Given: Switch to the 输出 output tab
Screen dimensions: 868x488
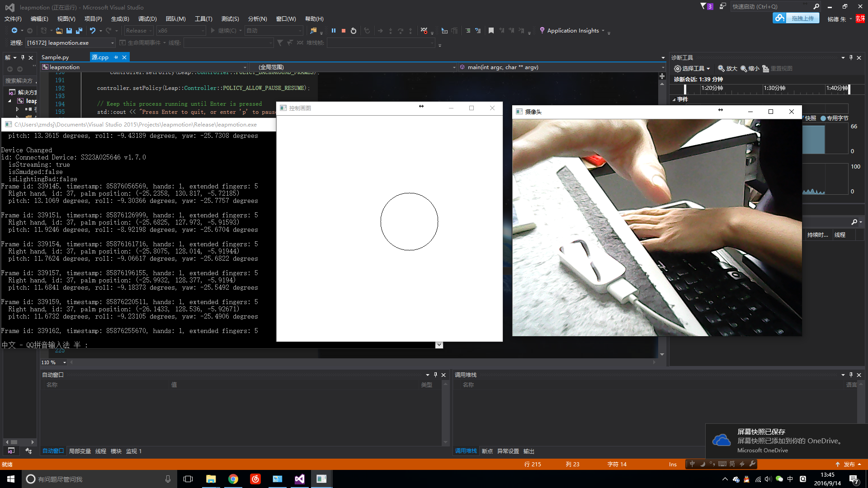Looking at the screenshot, I should click(x=528, y=451).
